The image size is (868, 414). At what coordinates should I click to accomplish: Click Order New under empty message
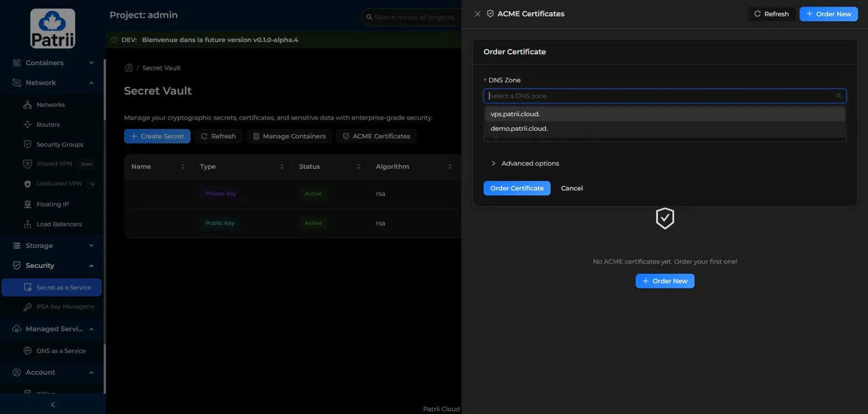tap(665, 281)
